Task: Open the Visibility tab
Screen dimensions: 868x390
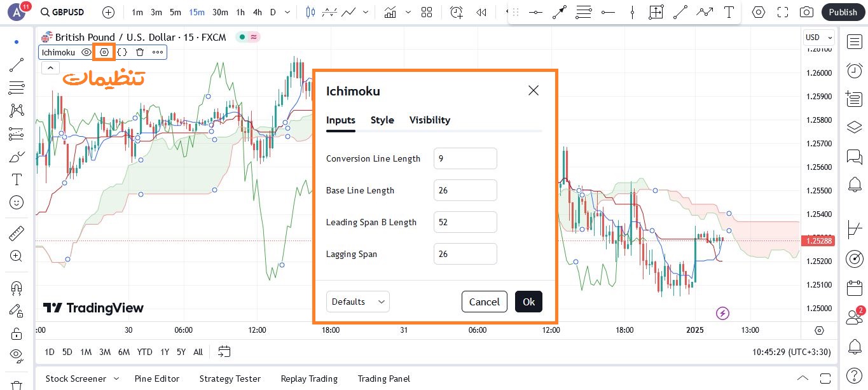Action: [429, 120]
